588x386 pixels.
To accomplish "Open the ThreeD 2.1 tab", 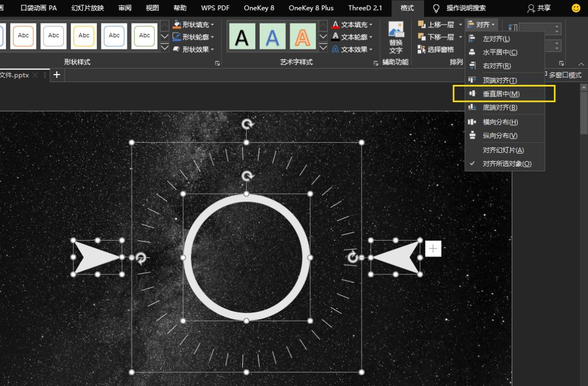I will 365,8.
